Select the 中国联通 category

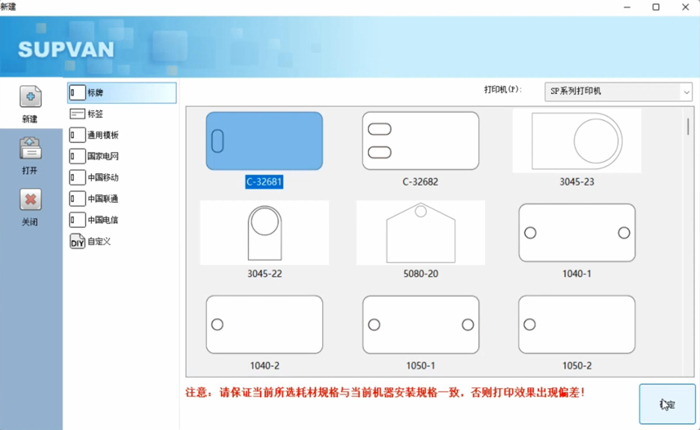pos(102,198)
